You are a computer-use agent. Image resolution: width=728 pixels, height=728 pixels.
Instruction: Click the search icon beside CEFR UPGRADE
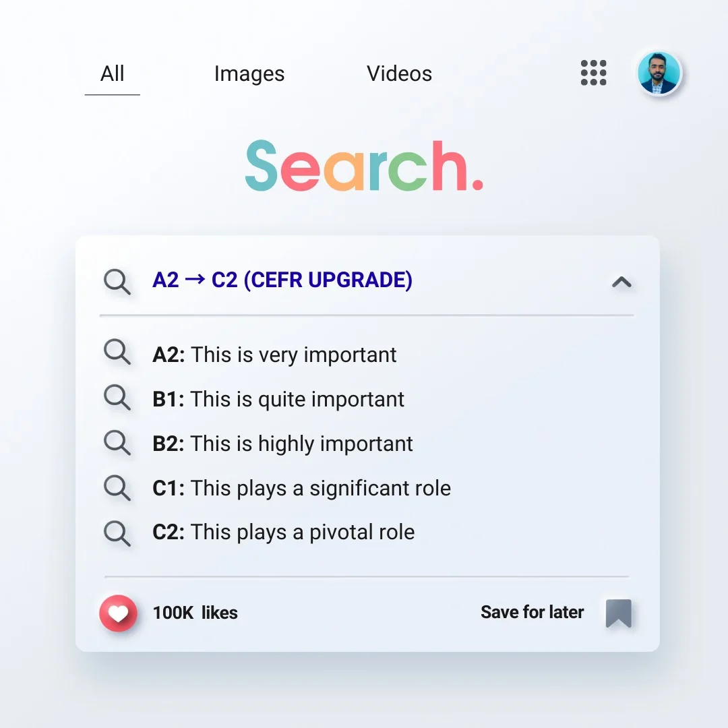click(117, 281)
